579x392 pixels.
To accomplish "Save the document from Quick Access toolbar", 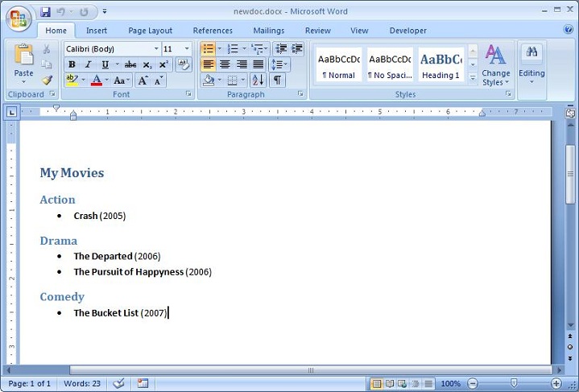I will (45, 12).
